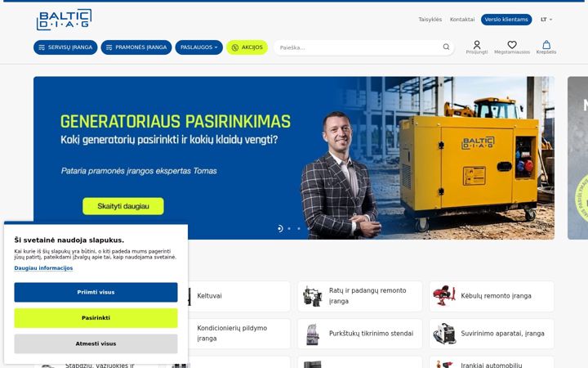Expand the Servisų įranga menu
Viewport: 588px width, 368px height.
tap(65, 47)
